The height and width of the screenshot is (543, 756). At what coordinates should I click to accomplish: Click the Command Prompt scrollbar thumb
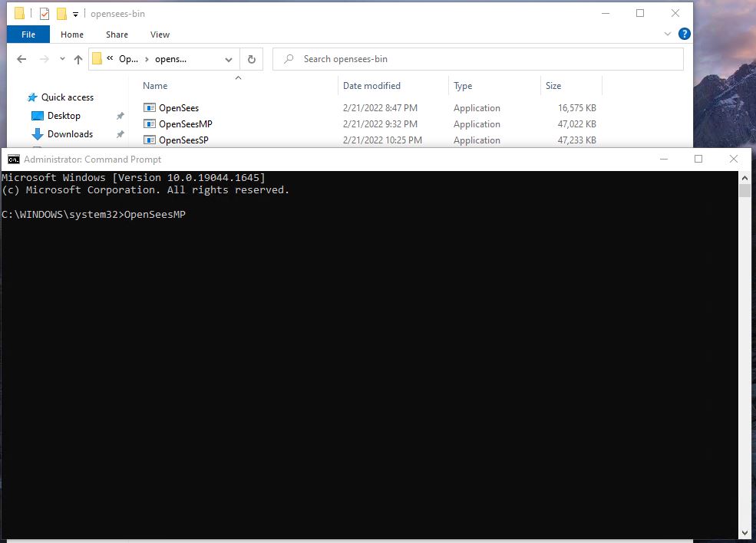coord(744,190)
